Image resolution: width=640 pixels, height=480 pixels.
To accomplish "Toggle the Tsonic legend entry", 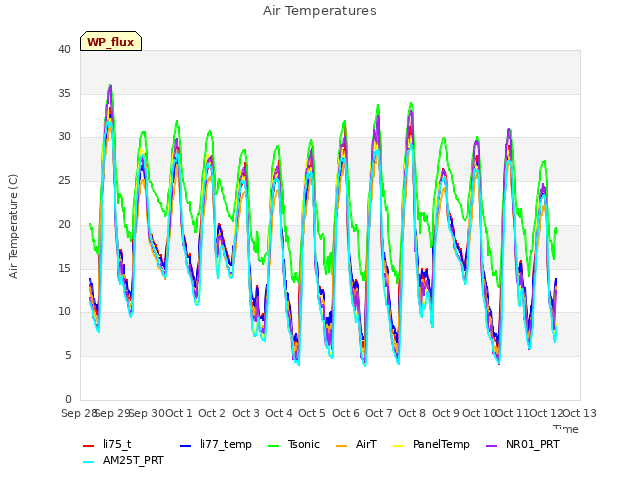I will tap(293, 444).
